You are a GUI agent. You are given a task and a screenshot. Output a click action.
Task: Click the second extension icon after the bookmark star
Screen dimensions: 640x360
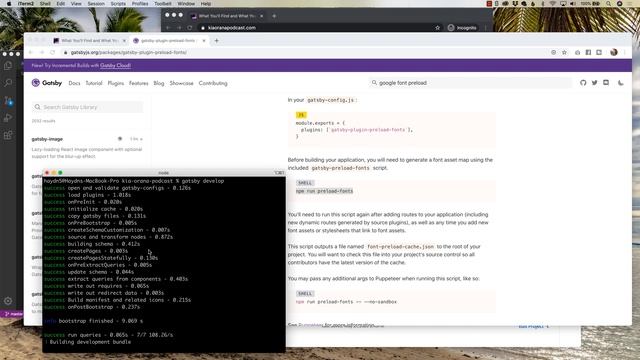click(x=588, y=52)
